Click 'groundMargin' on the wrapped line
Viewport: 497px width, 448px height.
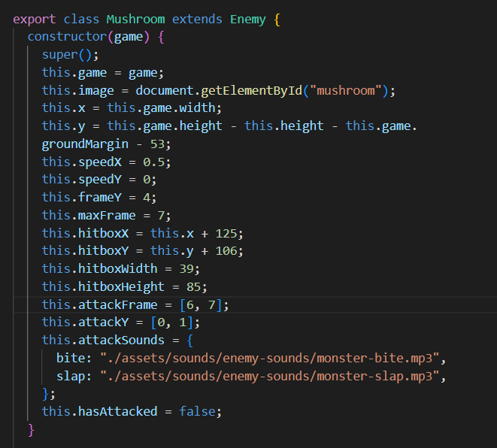85,144
